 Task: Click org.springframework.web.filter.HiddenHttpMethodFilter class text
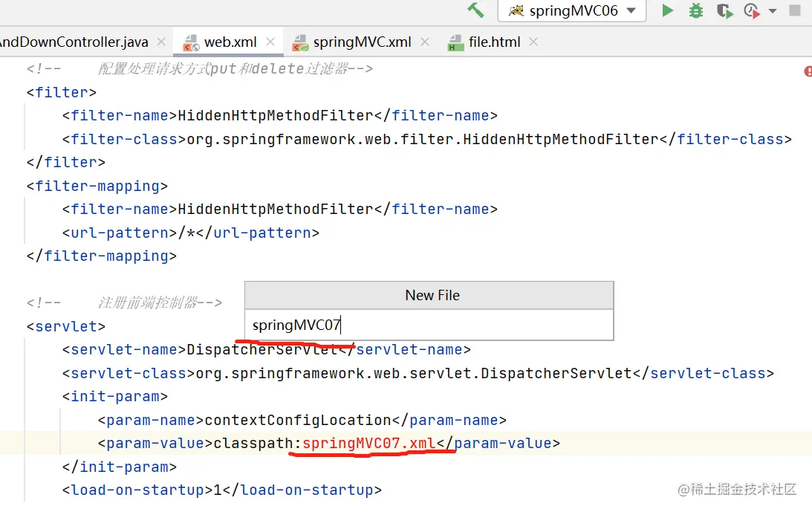pyautogui.click(x=423, y=140)
